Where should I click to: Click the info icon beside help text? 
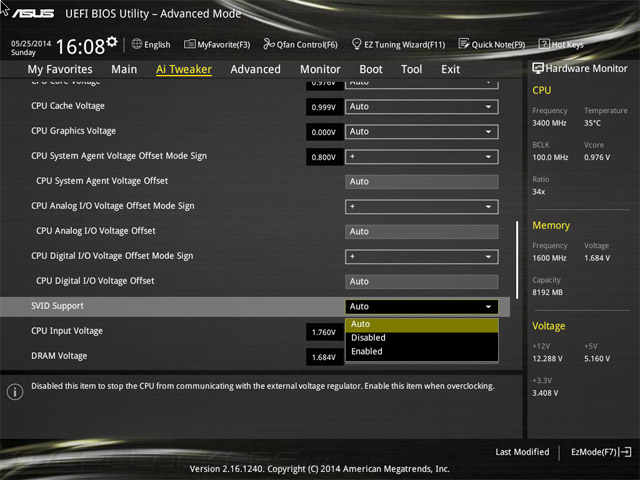tap(15, 392)
